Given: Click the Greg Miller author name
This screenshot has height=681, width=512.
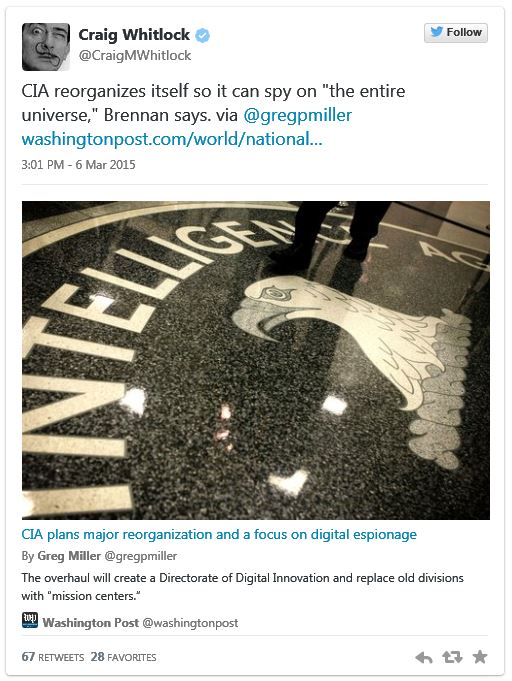Looking at the screenshot, I should pos(69,556).
